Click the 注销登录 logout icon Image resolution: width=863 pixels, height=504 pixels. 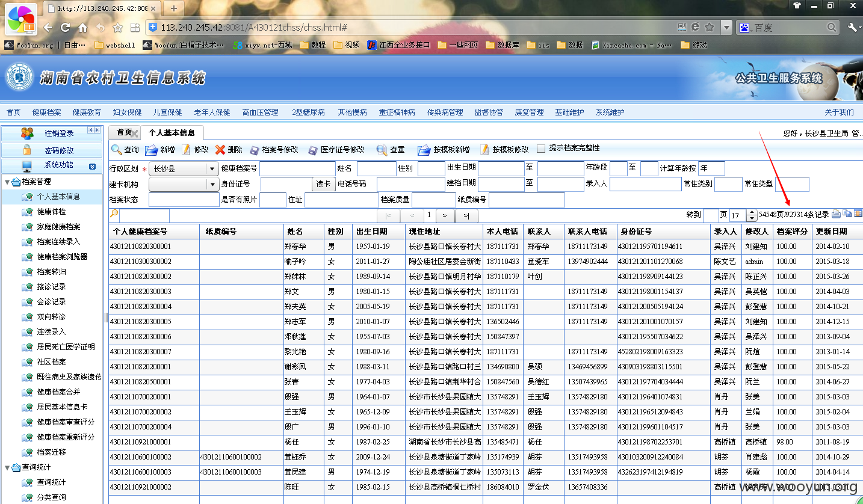27,133
